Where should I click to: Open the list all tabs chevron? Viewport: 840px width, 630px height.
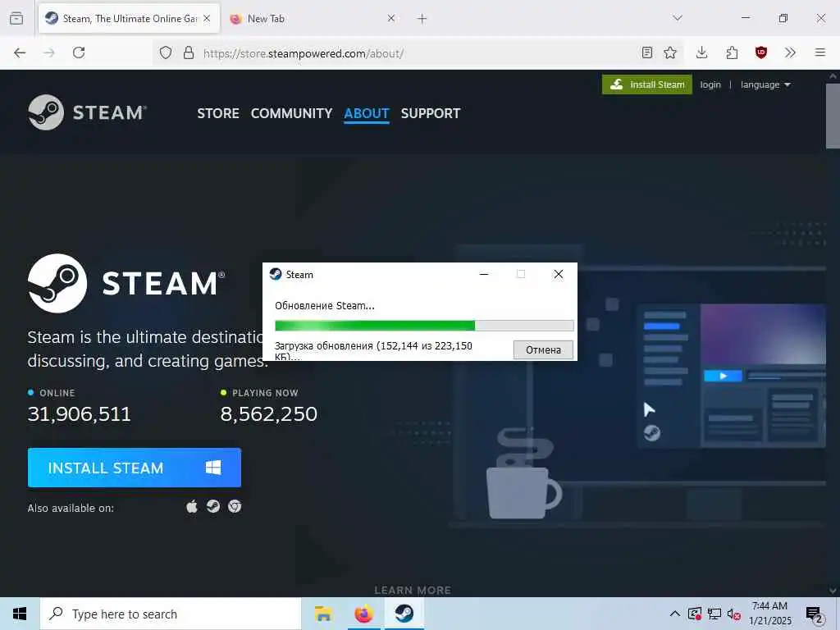pyautogui.click(x=678, y=18)
